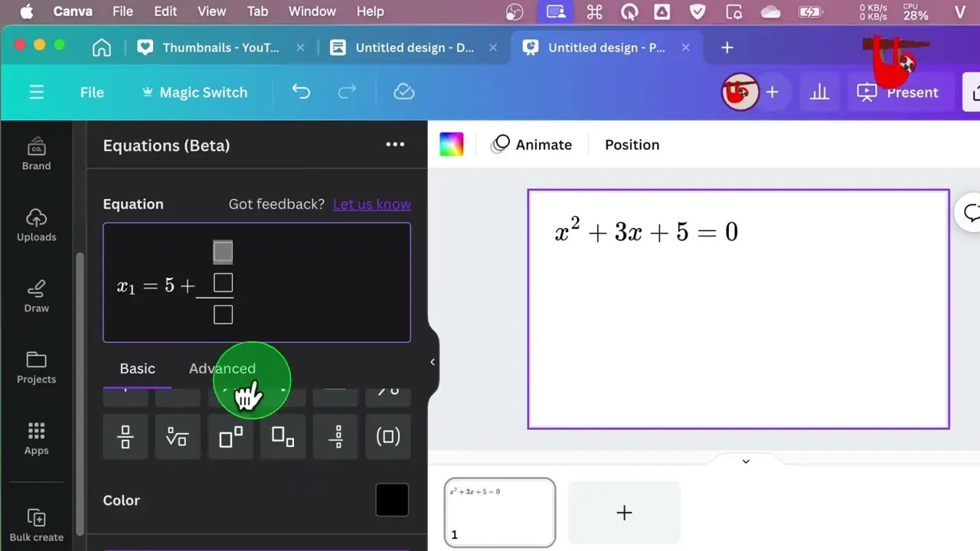Open Equations panel more options

click(395, 145)
